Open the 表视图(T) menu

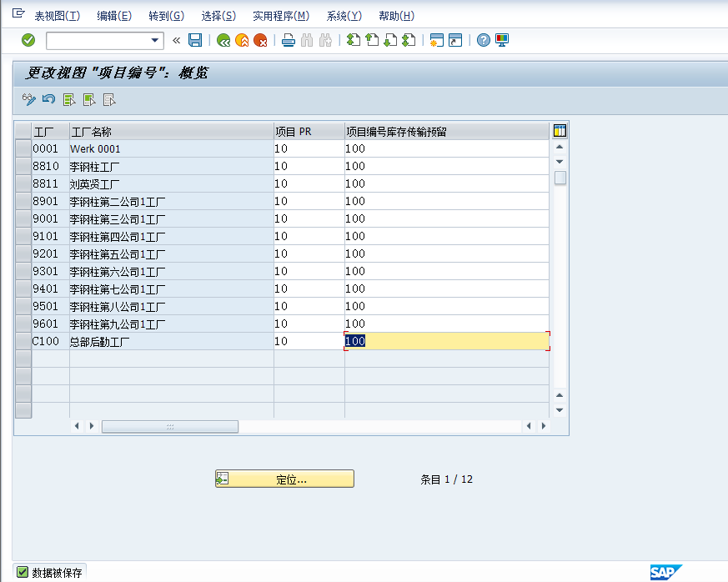click(57, 16)
